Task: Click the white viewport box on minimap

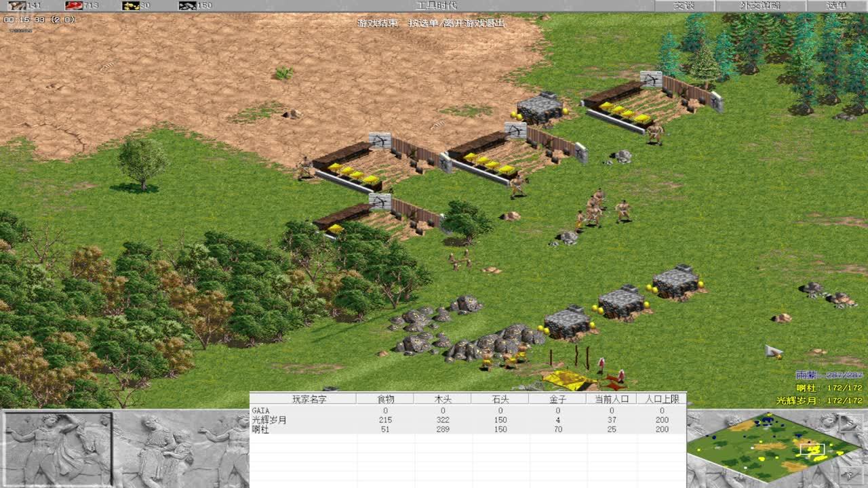Action: pyautogui.click(x=812, y=449)
